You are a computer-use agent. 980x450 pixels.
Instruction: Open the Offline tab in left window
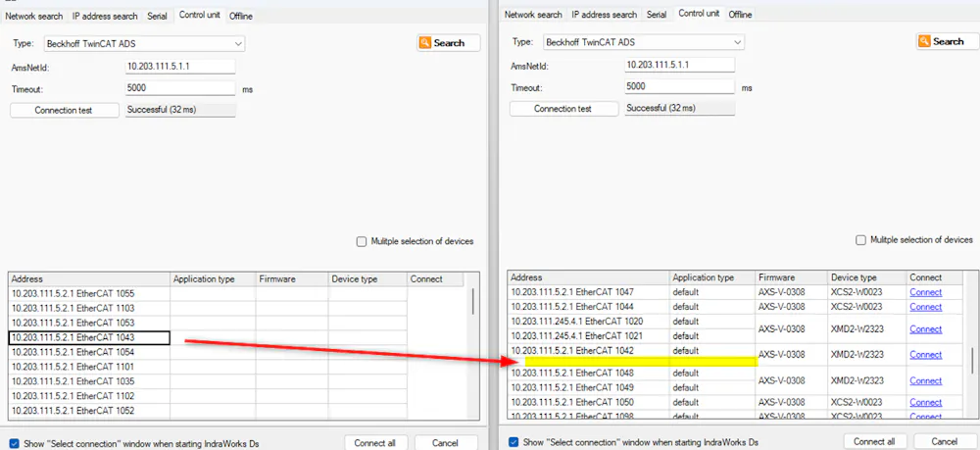[241, 17]
